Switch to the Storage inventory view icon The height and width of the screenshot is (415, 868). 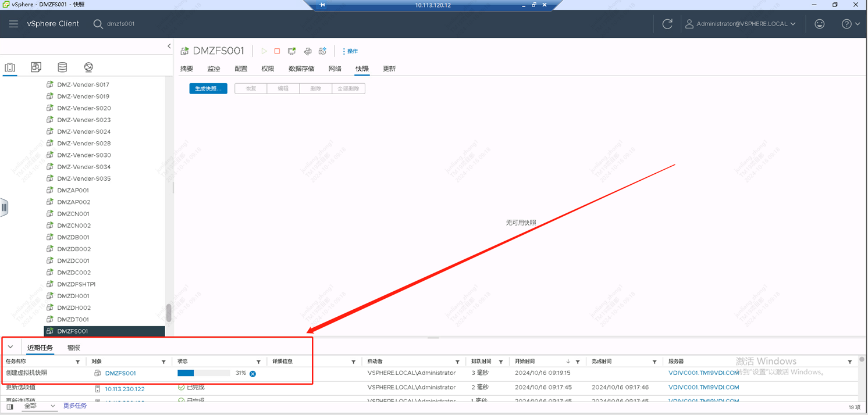(62, 67)
